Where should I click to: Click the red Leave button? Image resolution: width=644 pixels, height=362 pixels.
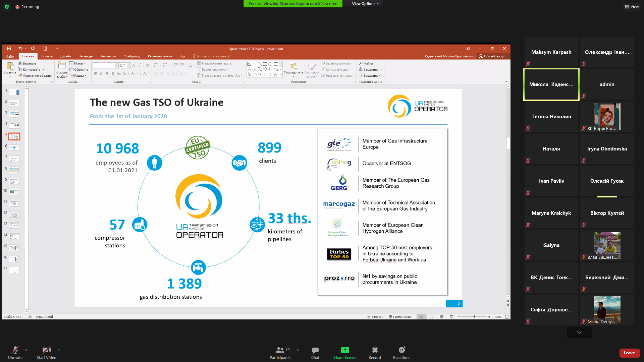[x=629, y=353]
